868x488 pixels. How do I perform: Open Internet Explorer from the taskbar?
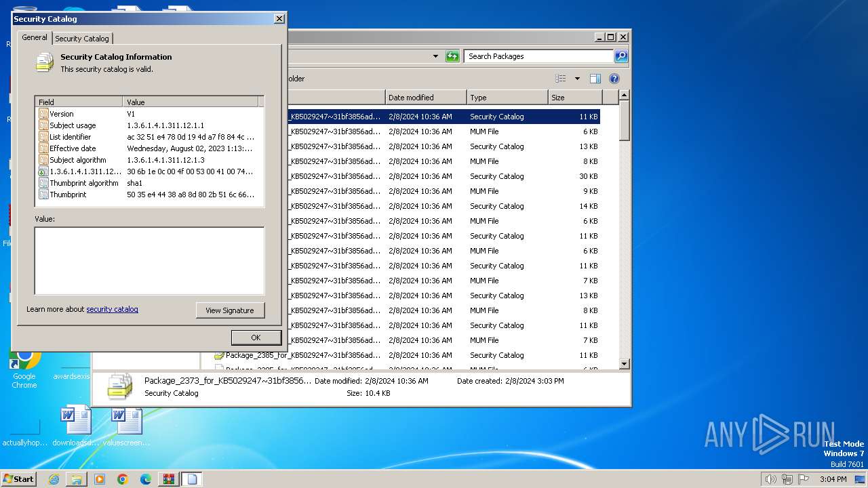click(x=54, y=479)
